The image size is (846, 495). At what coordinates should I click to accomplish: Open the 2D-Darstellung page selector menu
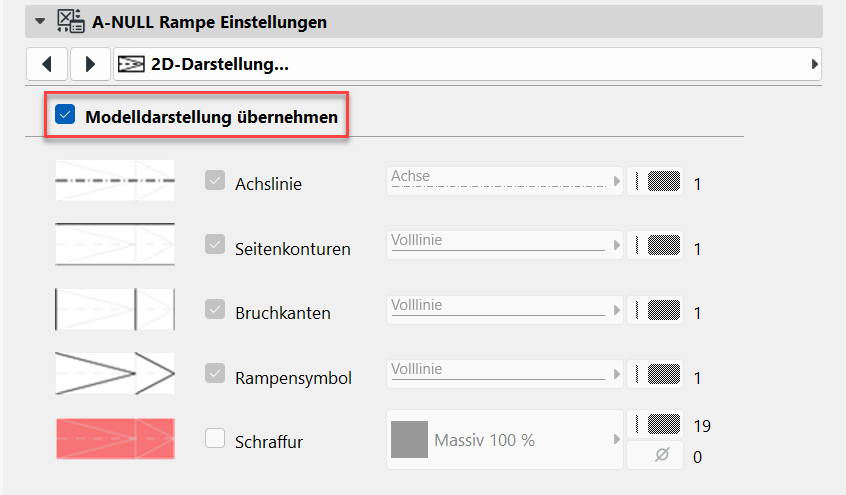[x=467, y=65]
